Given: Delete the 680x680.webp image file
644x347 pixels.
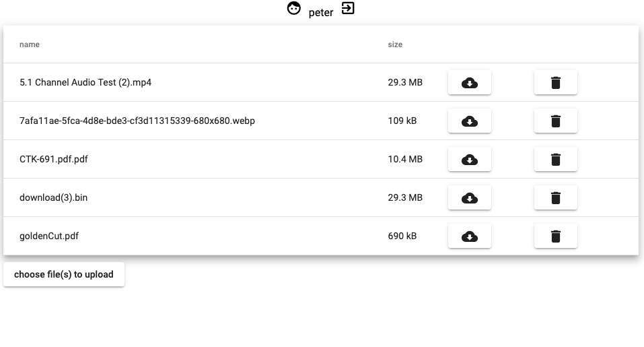Looking at the screenshot, I should (x=555, y=121).
